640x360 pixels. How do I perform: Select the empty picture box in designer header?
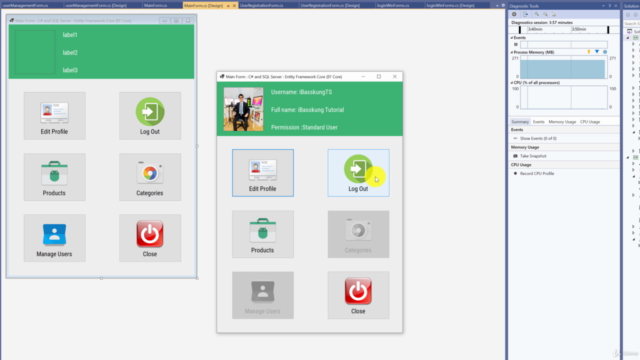click(35, 51)
